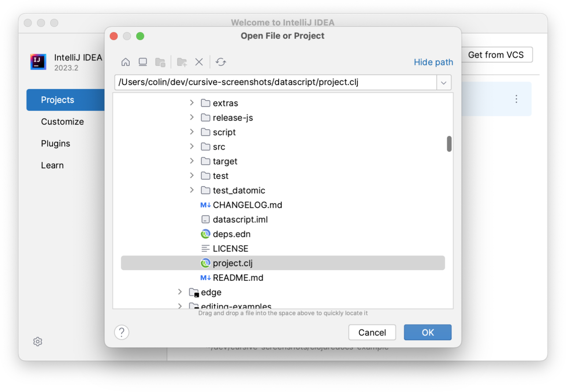Click the Clojure icon next to deps.edn
This screenshot has width=566, height=392.
pyautogui.click(x=205, y=234)
